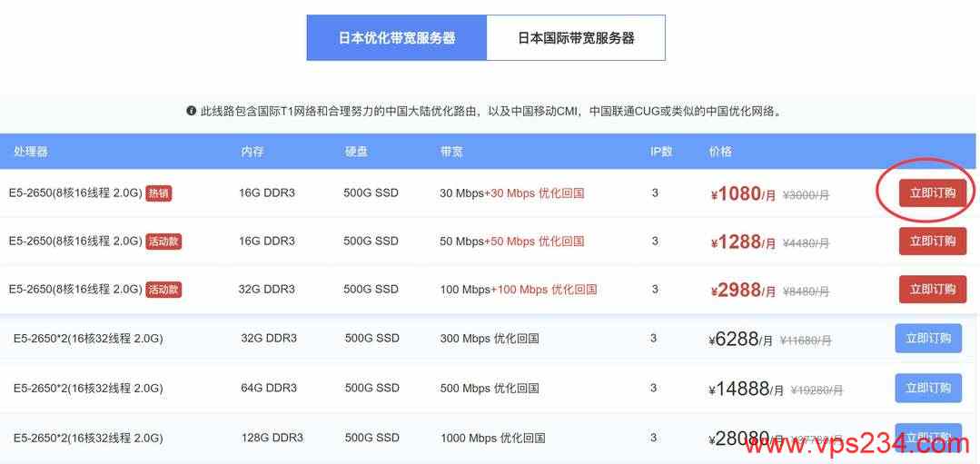Switch to the 日本优化带宽服务器 tab
980x464 pixels.
click(397, 38)
